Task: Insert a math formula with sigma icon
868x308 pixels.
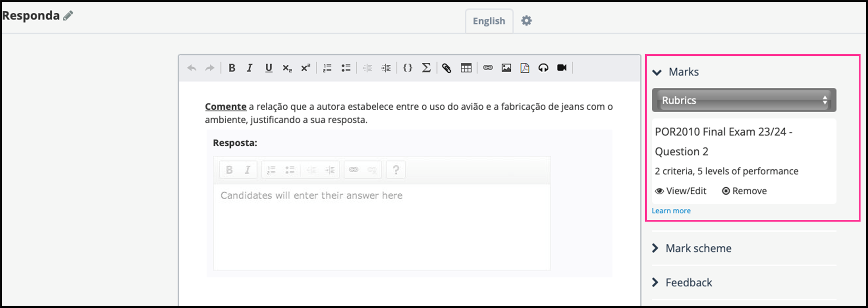Action: [x=426, y=68]
